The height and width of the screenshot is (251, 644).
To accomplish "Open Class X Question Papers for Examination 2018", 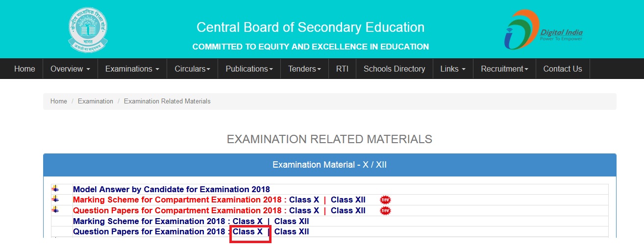I will click(248, 231).
